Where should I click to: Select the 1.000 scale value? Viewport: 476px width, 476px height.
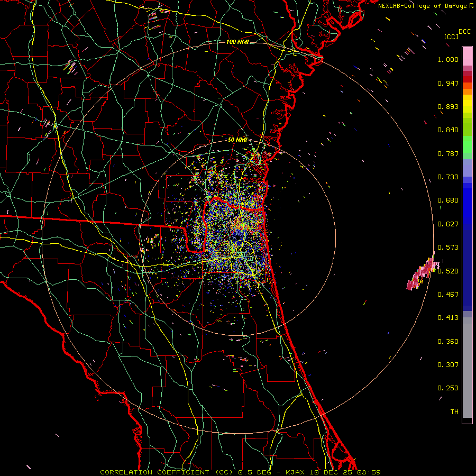pos(448,59)
